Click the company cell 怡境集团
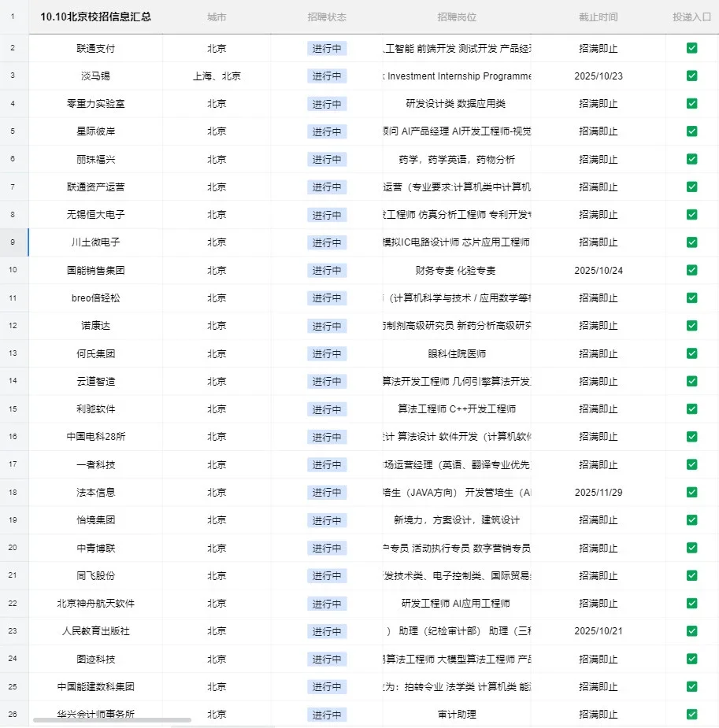This screenshot has height=728, width=719. (x=95, y=520)
